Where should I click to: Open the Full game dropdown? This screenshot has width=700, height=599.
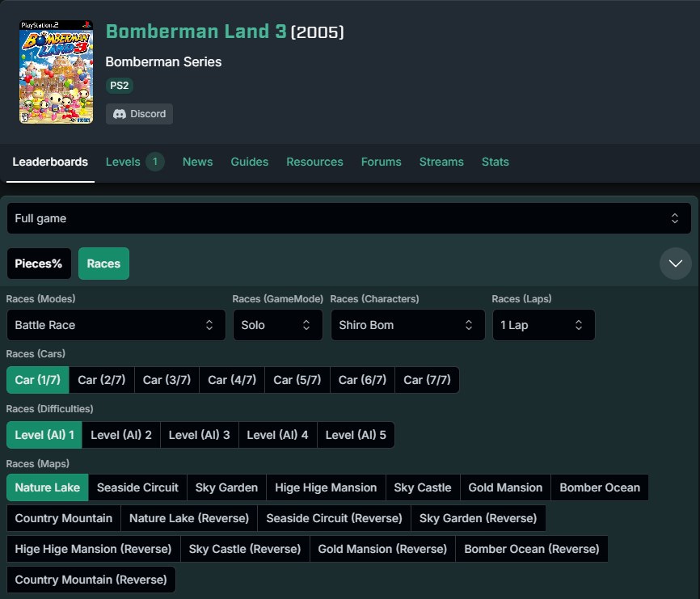[x=349, y=218]
